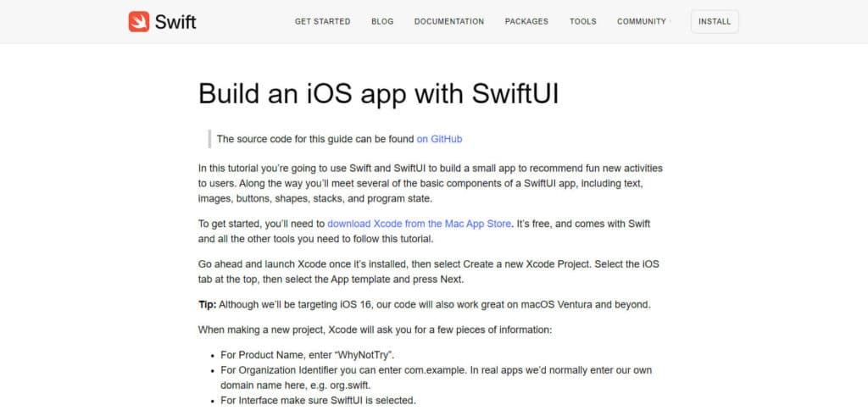Open the Documentation nav link
This screenshot has width=868, height=410.
point(449,21)
